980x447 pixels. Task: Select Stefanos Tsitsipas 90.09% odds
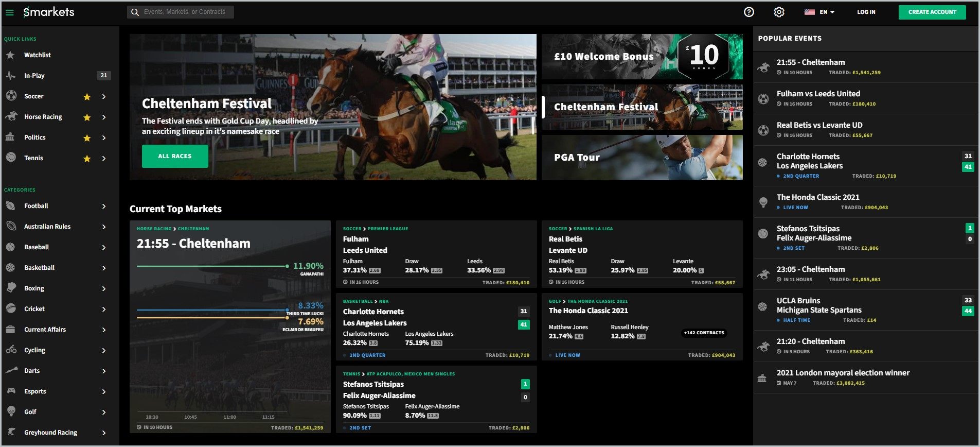pos(362,416)
